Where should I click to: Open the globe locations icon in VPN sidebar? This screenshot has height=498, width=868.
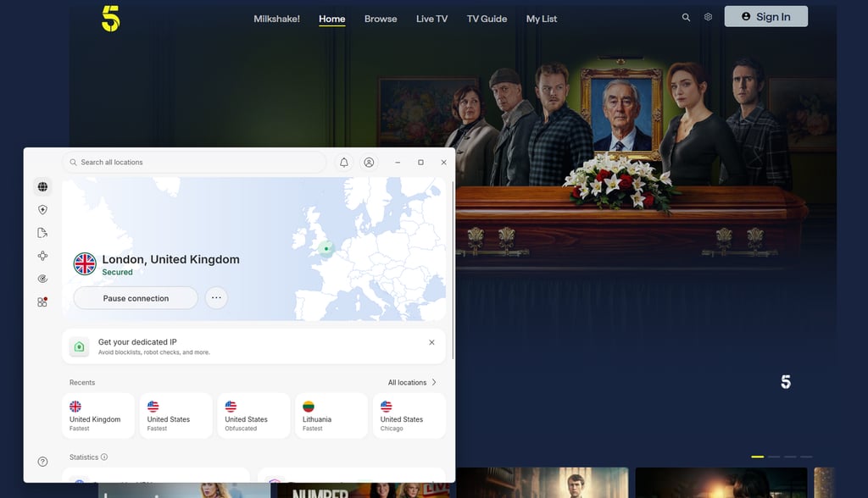(x=42, y=187)
